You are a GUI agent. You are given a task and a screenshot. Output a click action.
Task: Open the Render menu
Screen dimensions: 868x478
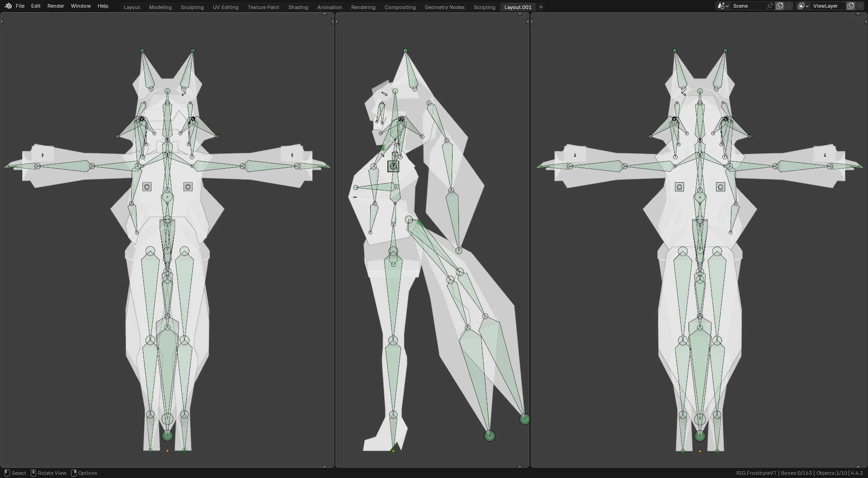(56, 6)
